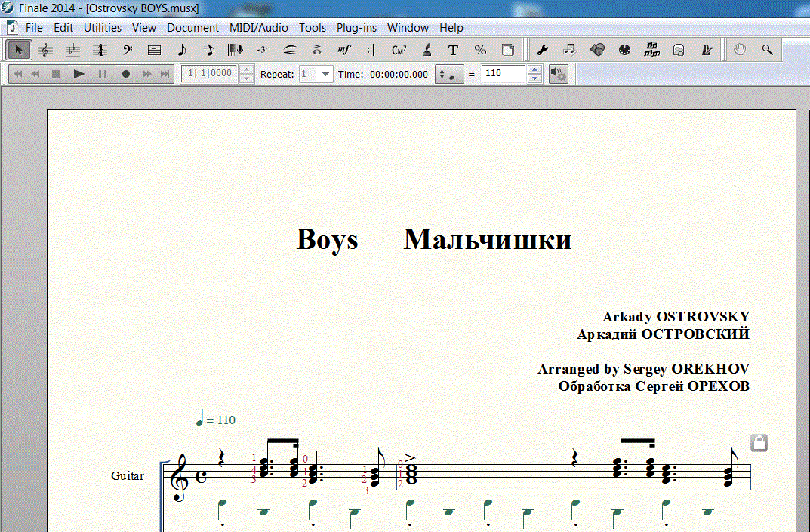810x532 pixels.
Task: Fast forward playback
Action: pyautogui.click(x=146, y=74)
